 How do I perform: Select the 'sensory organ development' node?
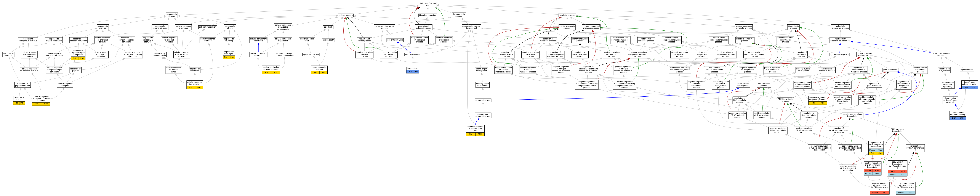click(x=482, y=85)
